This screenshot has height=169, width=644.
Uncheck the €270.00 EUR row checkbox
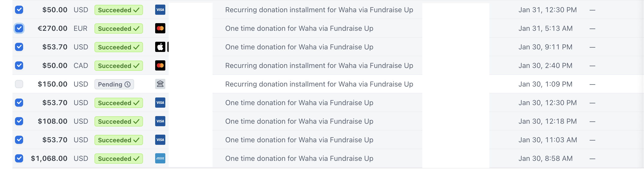pos(19,28)
